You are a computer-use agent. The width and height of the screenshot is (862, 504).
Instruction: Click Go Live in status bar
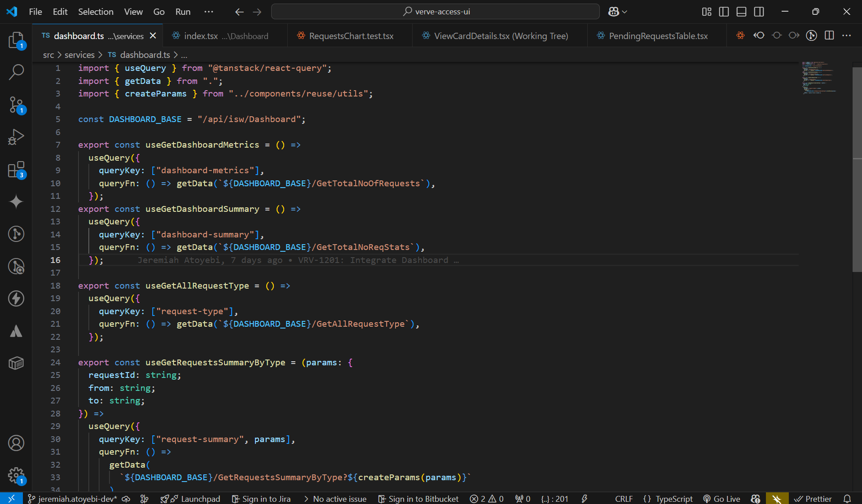[721, 499]
